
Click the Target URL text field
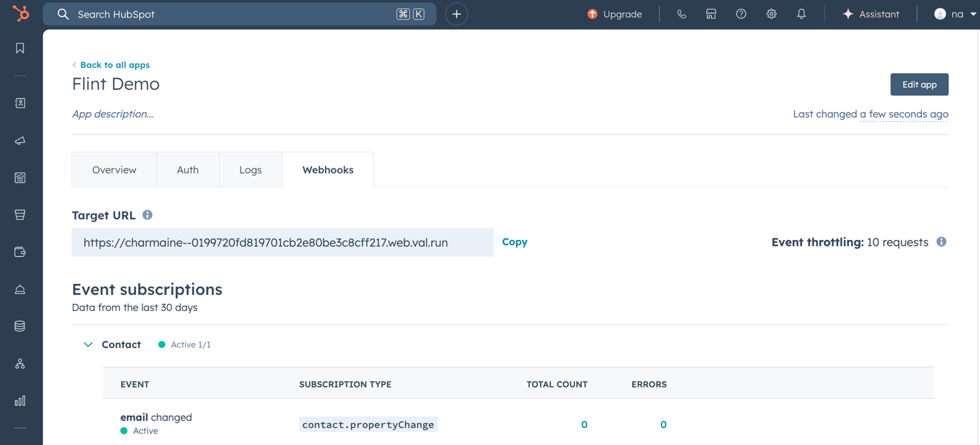point(282,242)
